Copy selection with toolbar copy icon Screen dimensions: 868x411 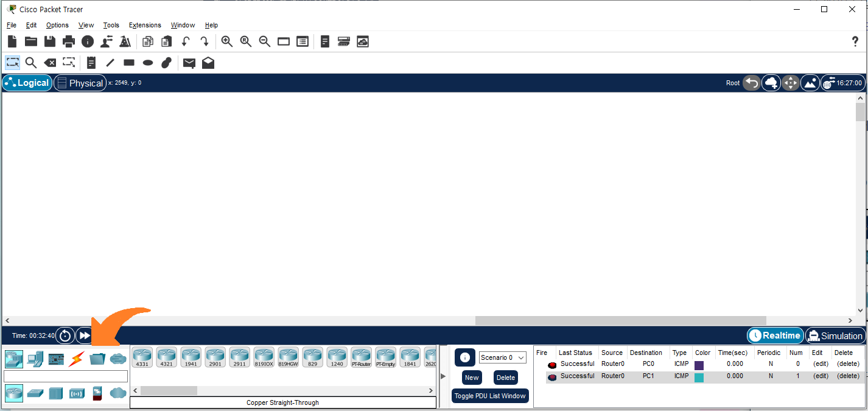click(x=147, y=41)
